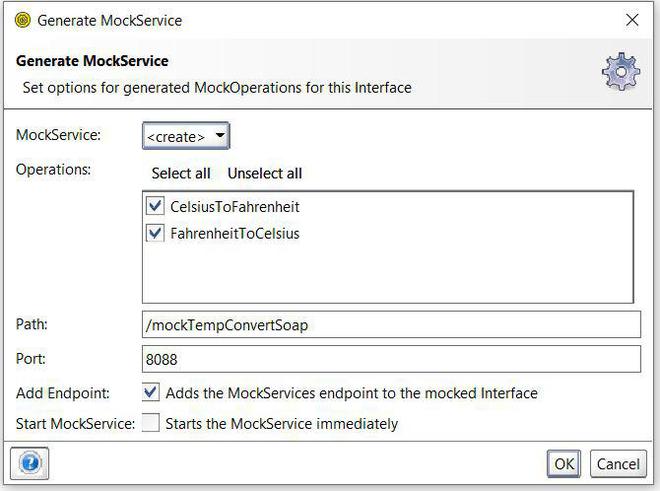Click the SoapUI logo in title bar

click(x=22, y=20)
